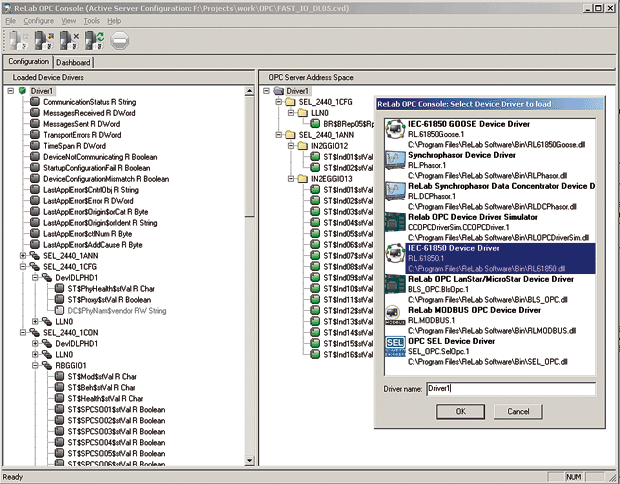Open the File menu
The width and height of the screenshot is (620, 484).
10,21
